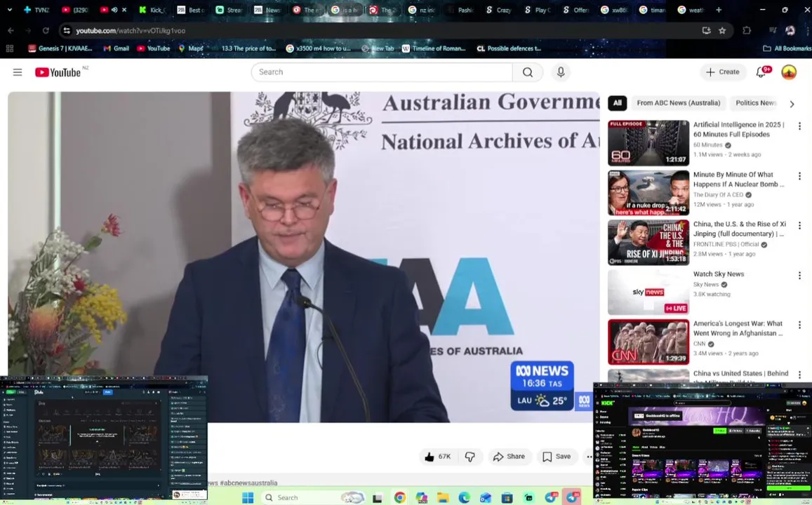
Task: Start voice search with the microphone icon
Action: 561,72
